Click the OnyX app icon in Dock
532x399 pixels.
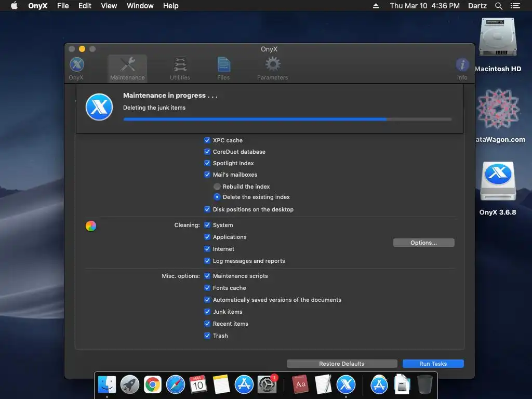coord(346,385)
